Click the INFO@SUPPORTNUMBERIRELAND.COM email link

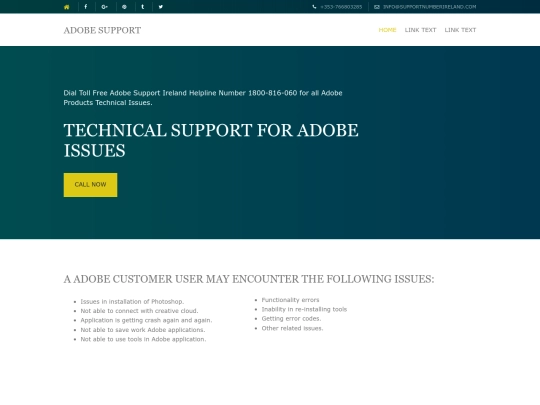point(429,7)
